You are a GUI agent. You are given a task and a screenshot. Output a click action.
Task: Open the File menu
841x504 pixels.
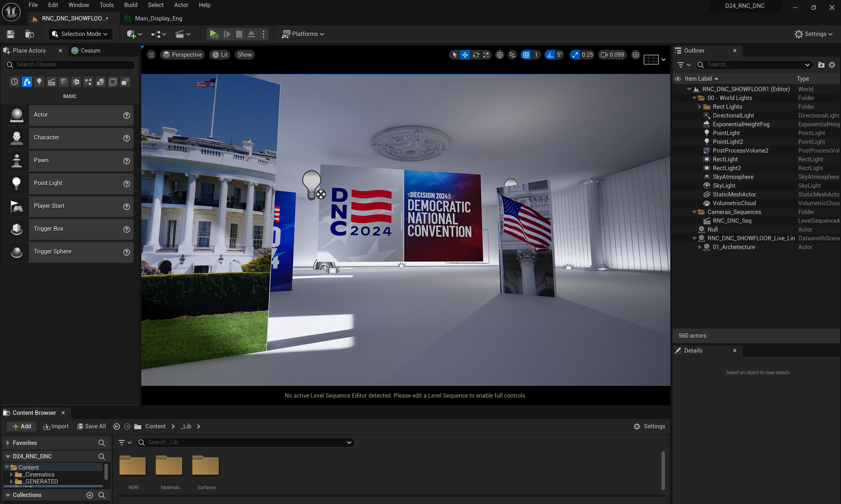33,5
